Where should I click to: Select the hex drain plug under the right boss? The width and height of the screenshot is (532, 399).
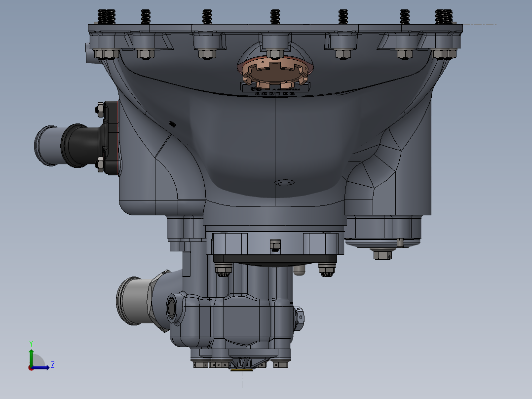(x=382, y=254)
